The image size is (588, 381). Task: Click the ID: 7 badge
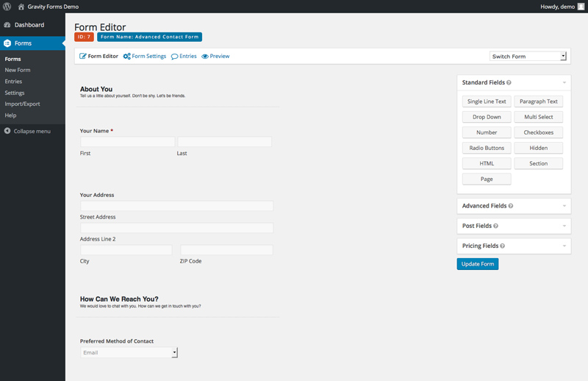[84, 37]
